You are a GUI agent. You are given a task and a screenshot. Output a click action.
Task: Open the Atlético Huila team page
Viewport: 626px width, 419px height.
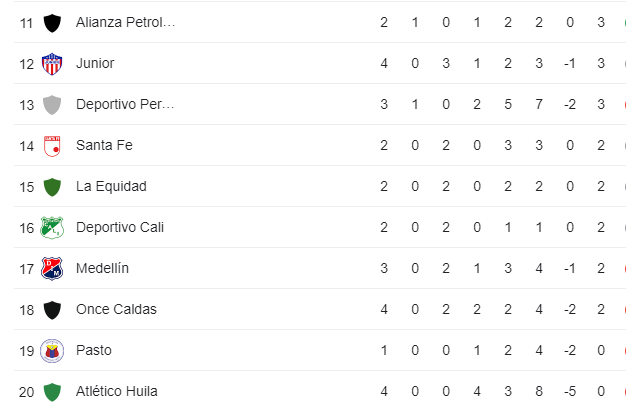(116, 392)
